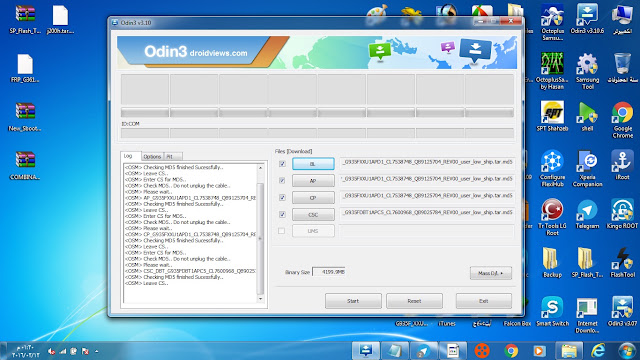Viewport: 640px width, 360px height.
Task: Select the Octoplus Samsung desktop shortcut
Action: point(552,22)
